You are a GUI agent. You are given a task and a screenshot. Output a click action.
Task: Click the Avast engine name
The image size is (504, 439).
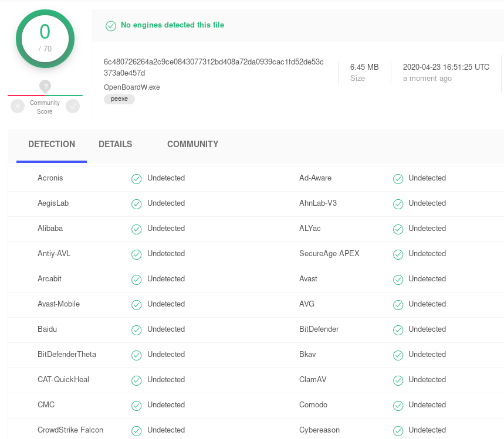[308, 279]
